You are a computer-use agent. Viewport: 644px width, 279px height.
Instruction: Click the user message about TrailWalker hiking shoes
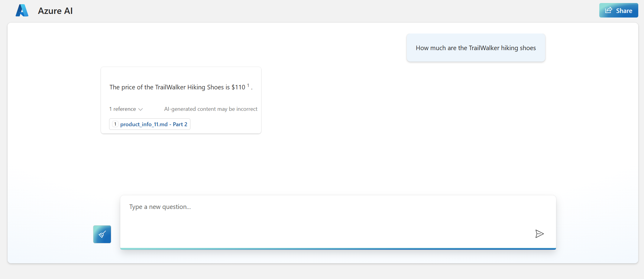476,48
